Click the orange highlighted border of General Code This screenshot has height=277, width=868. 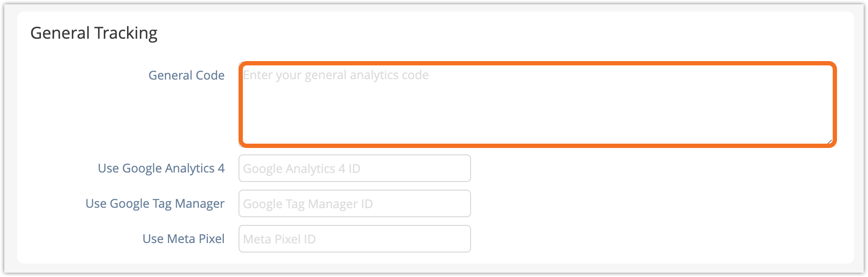tap(537, 63)
